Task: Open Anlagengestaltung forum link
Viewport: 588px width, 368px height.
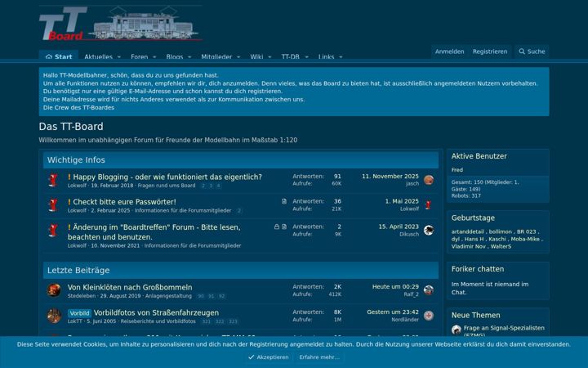Action: [168, 296]
